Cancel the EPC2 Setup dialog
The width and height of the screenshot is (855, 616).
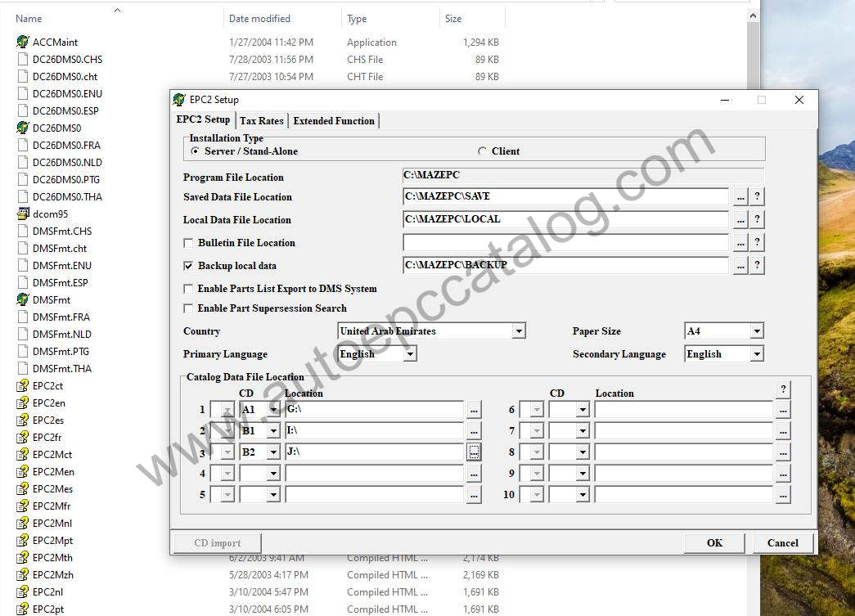[x=782, y=543]
